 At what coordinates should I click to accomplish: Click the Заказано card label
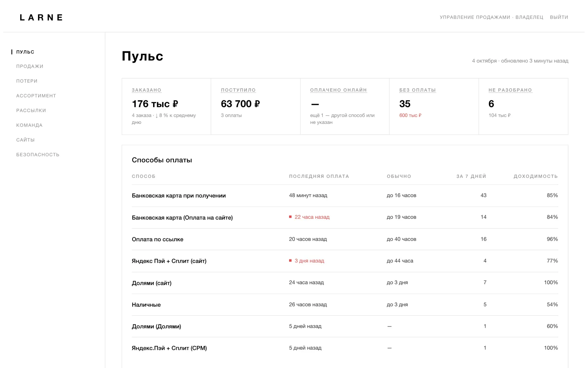tap(146, 90)
